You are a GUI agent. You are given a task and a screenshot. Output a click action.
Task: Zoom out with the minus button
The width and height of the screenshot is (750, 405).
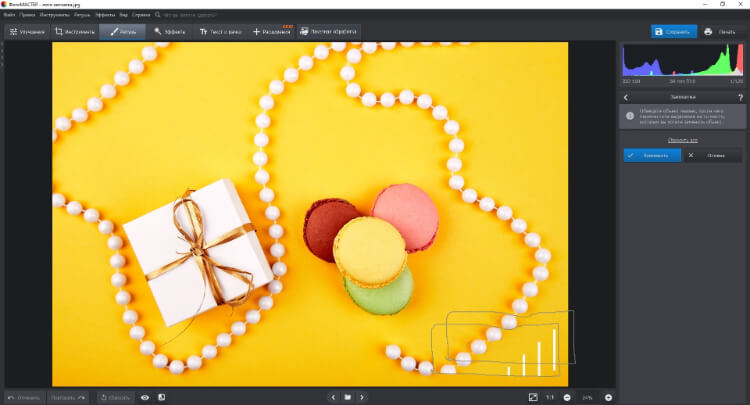coord(567,397)
